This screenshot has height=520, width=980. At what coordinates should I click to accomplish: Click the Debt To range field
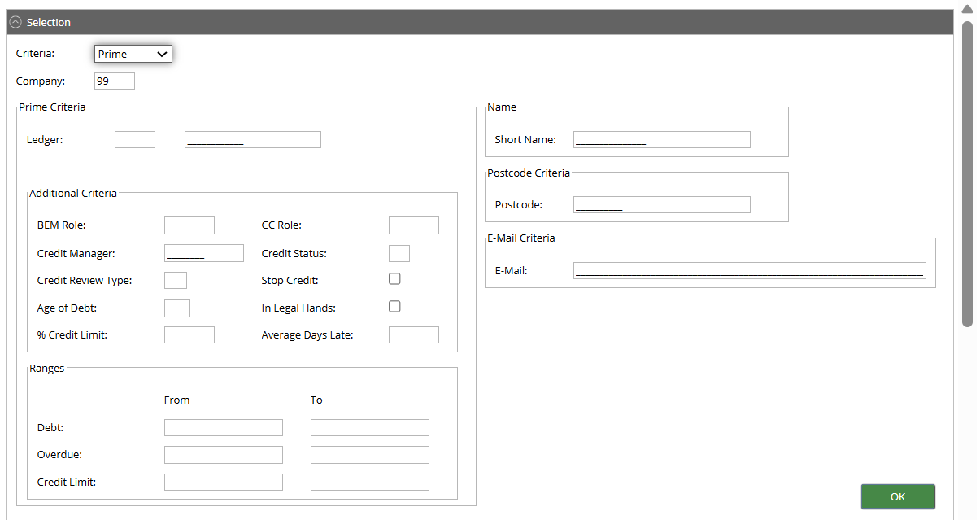(x=370, y=427)
